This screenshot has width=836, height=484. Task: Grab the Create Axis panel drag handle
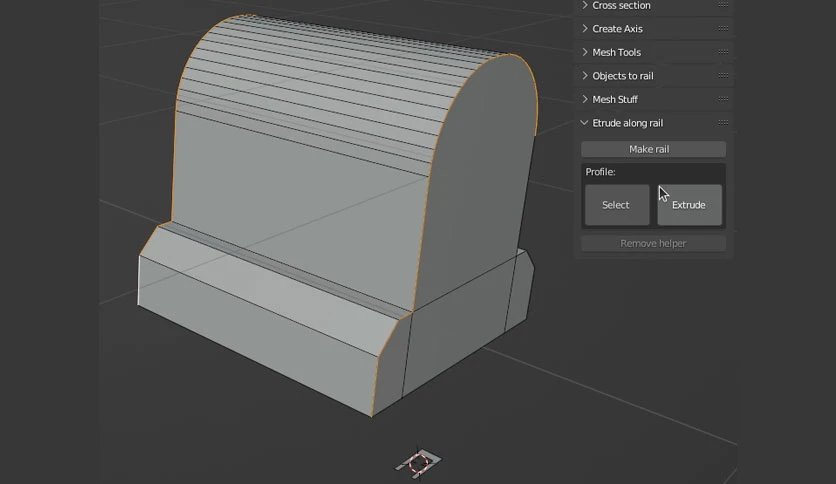[723, 28]
